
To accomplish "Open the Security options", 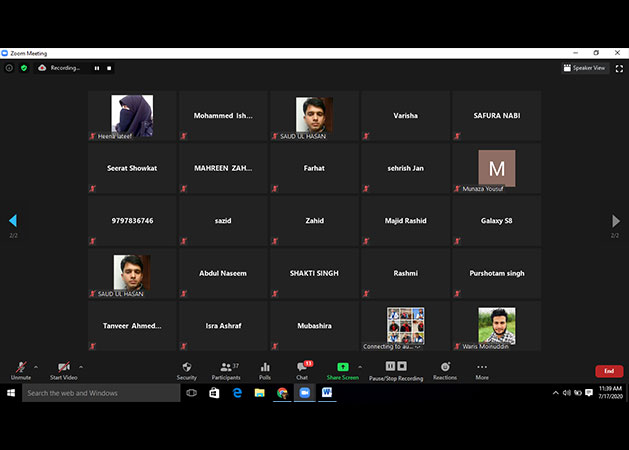I will 186,369.
